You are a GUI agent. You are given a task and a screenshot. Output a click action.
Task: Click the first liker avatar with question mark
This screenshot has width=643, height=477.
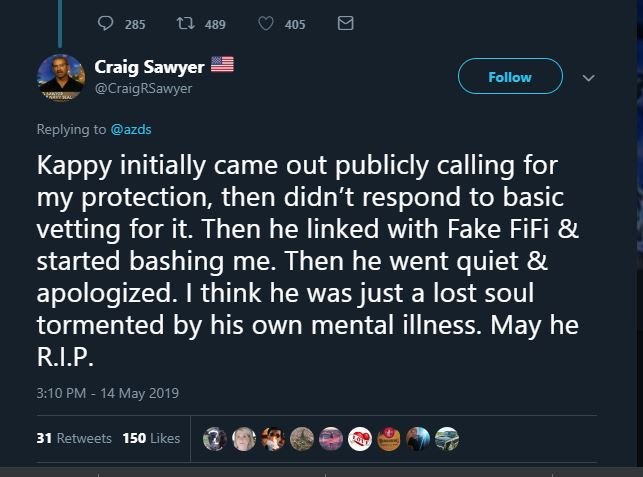pos(214,437)
